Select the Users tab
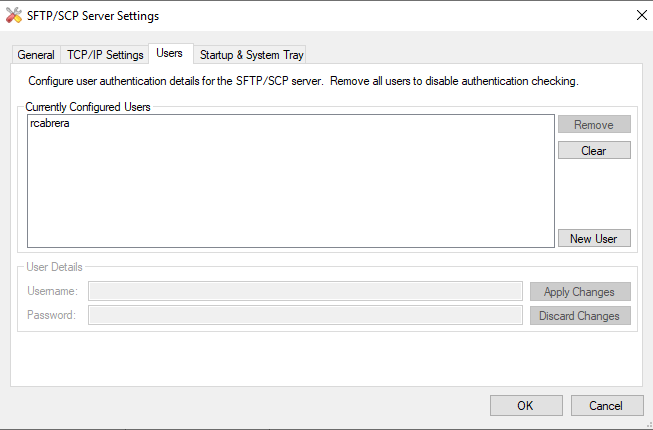 pos(169,53)
